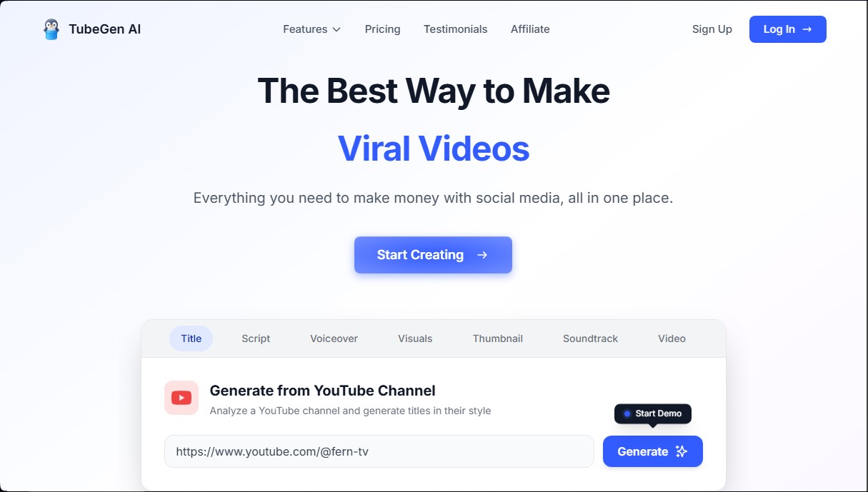Go to Testimonials section
The height and width of the screenshot is (492, 868).
pos(455,29)
